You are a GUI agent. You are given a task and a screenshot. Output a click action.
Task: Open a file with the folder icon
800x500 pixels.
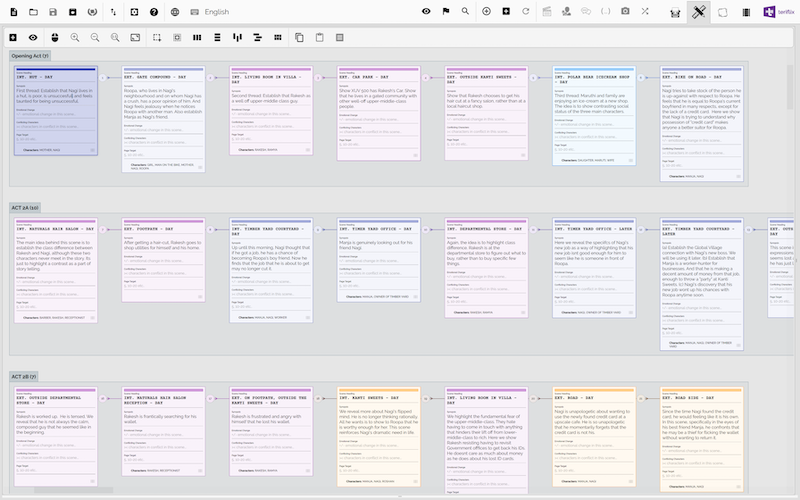pyautogui.click(x=33, y=12)
